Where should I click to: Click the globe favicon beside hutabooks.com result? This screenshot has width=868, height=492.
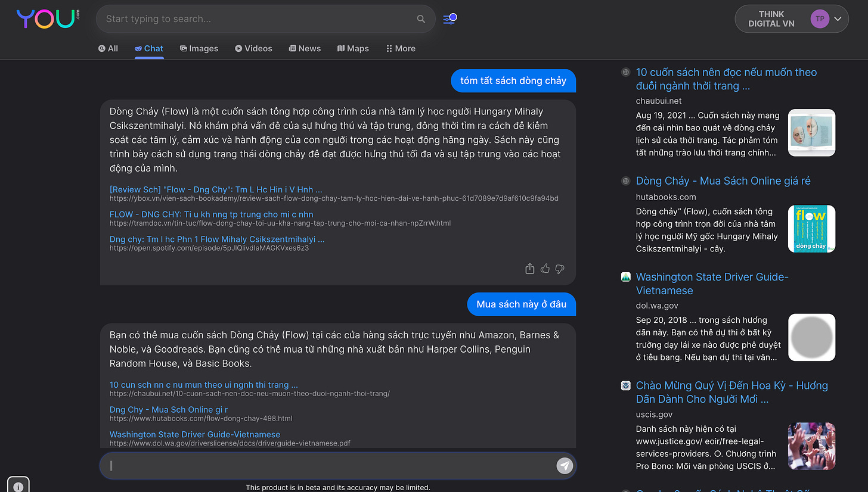625,180
